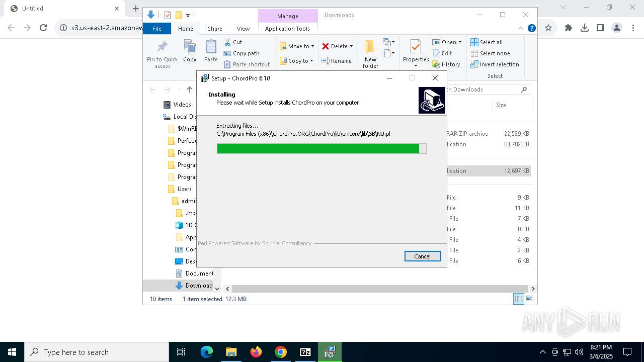Open Chrome Downloads icon
Viewport: 644px width, 362px height.
[x=585, y=28]
